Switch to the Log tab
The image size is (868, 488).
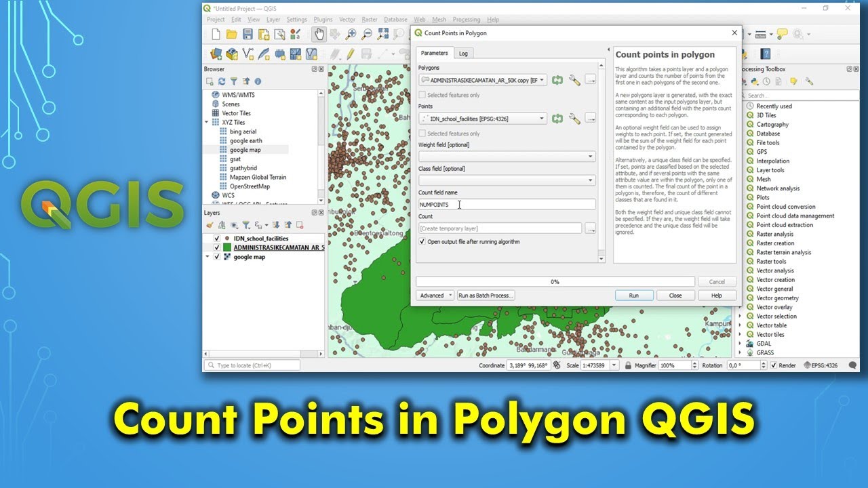[x=463, y=53]
